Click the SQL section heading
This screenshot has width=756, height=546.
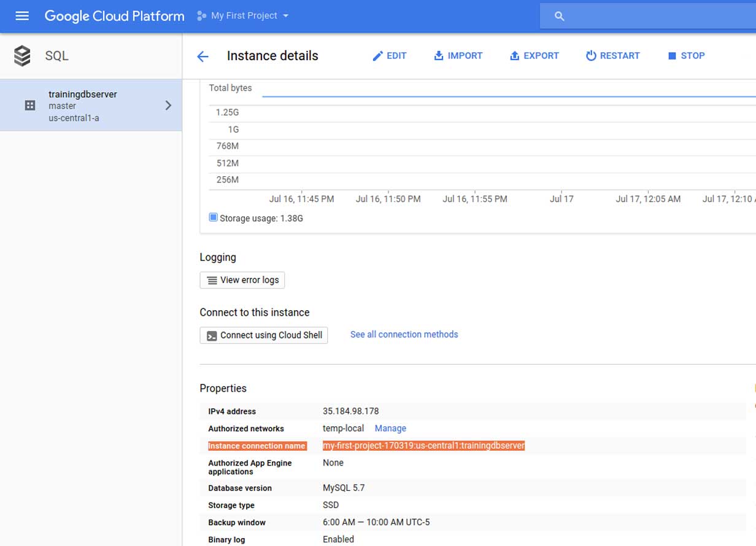(x=56, y=56)
